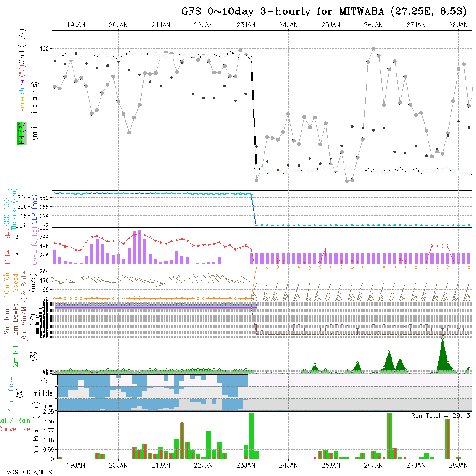Select the Run Total = 29.13 label
476x476 pixels.
pos(440,415)
